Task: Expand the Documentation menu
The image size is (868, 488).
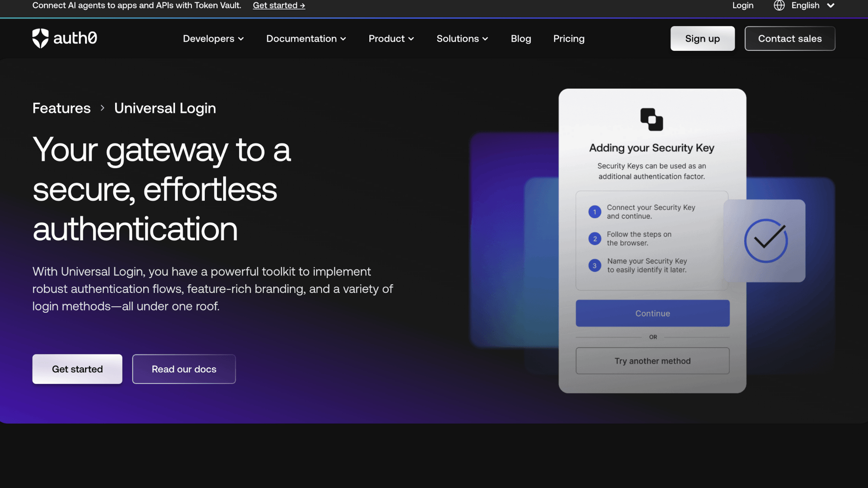Action: [306, 39]
